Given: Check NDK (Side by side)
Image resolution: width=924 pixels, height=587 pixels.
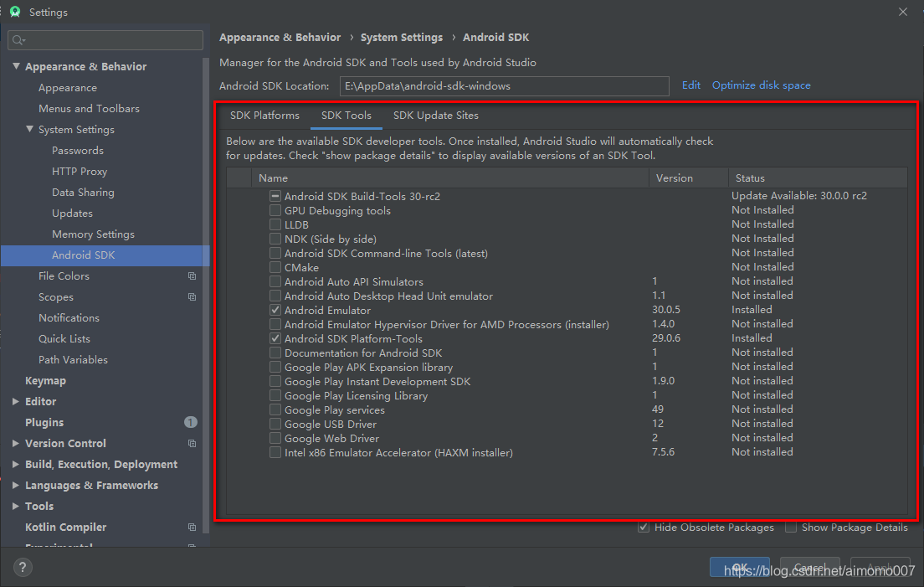Looking at the screenshot, I should click(x=275, y=239).
